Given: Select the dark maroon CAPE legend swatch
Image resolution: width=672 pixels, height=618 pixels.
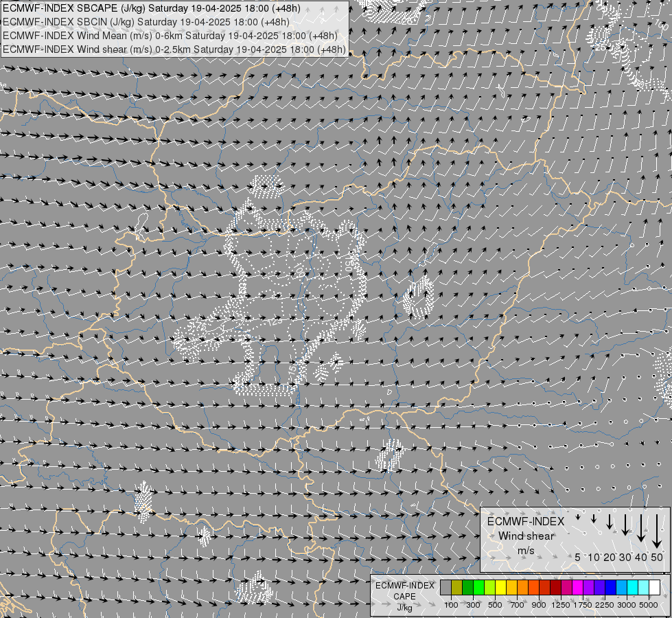Looking at the screenshot, I should click(x=555, y=588).
